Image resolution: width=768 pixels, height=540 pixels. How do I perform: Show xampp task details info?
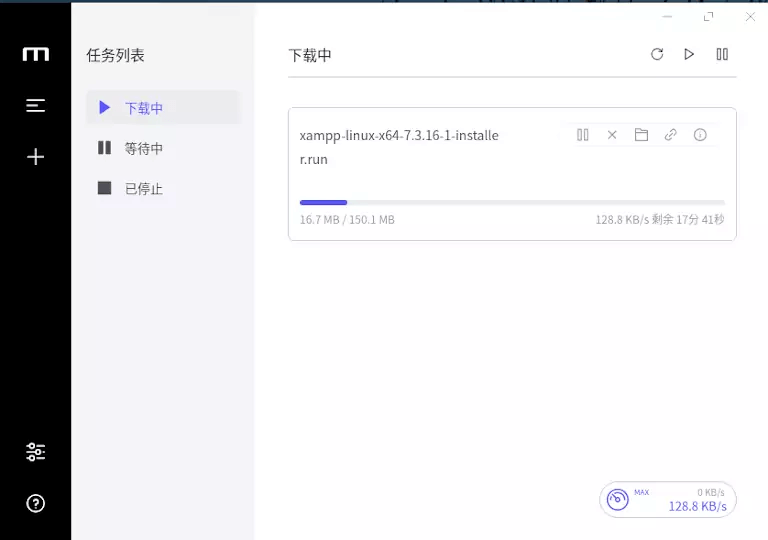tap(700, 135)
